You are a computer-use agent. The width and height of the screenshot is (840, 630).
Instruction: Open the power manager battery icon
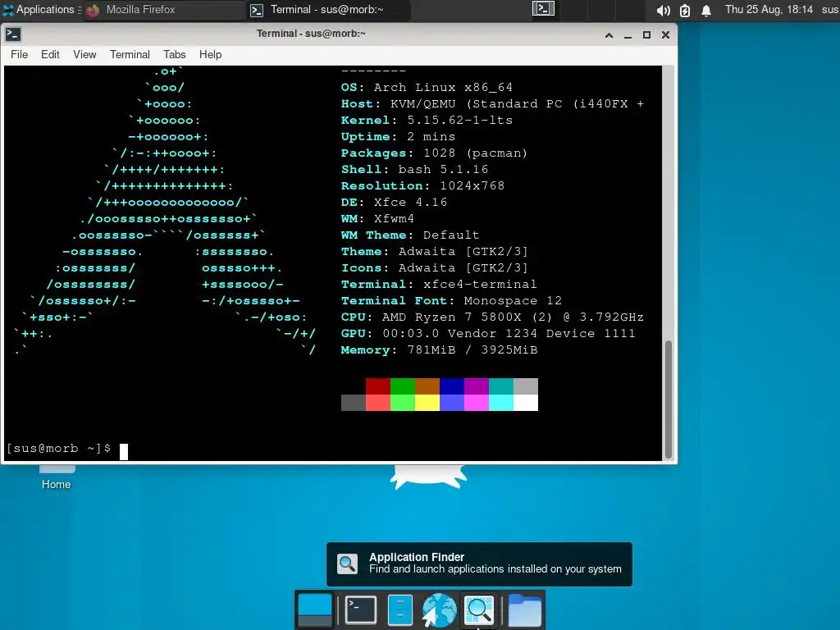click(685, 11)
